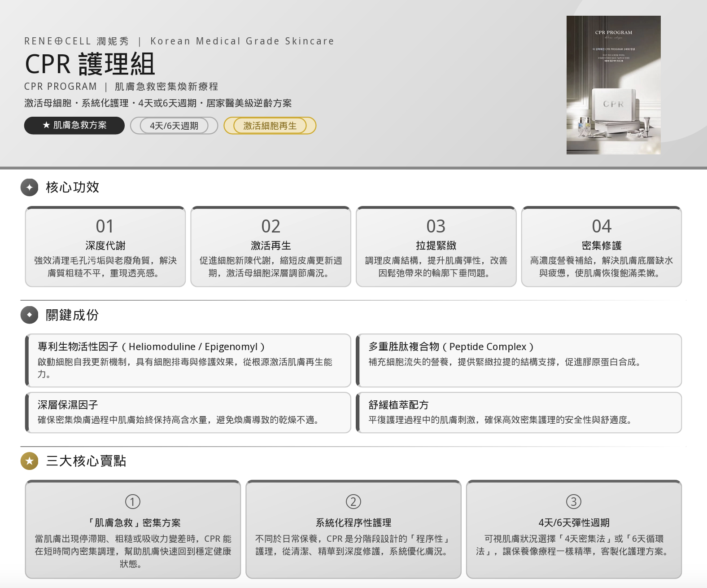
Task: Click the 強效清理毛孔污垢 description text
Action: [x=105, y=267]
